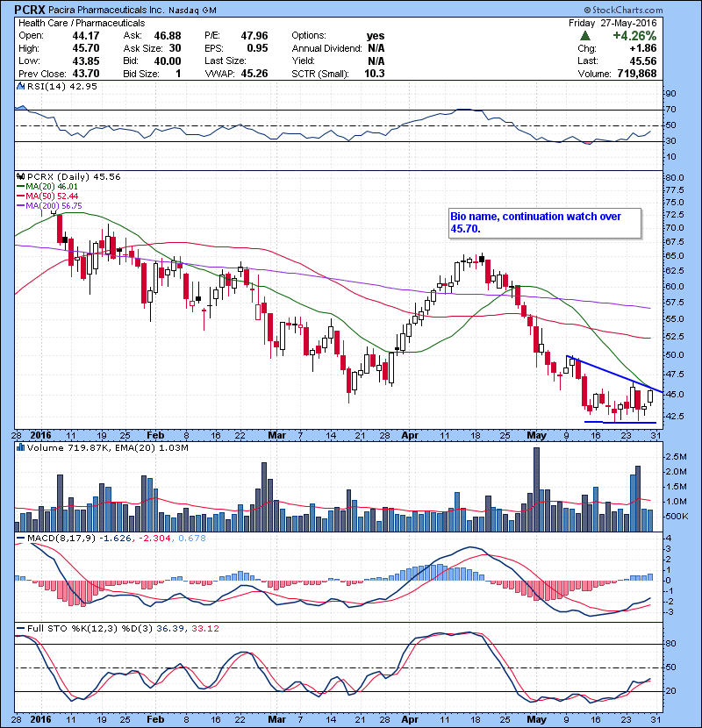This screenshot has width=702, height=728.
Task: Click the EPS value 0.95
Action: click(x=257, y=48)
